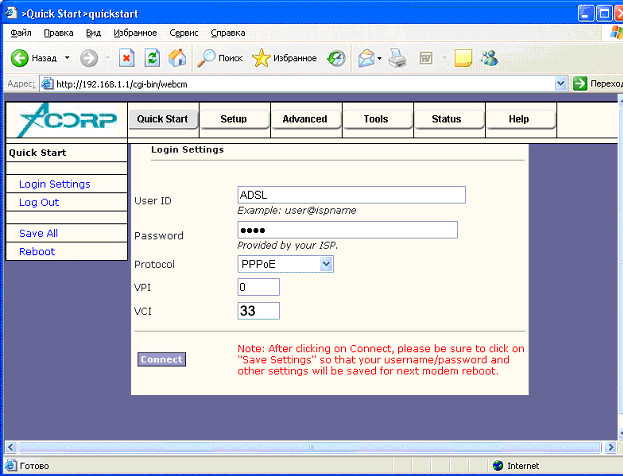Screen dimensions: 623x476
Task: Click the Save All link in sidebar
Action: click(39, 233)
